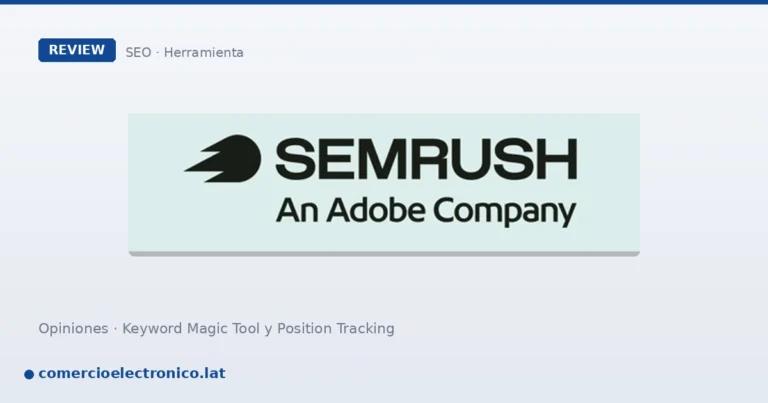
Task: Select the word Company in tagline
Action: point(504,212)
